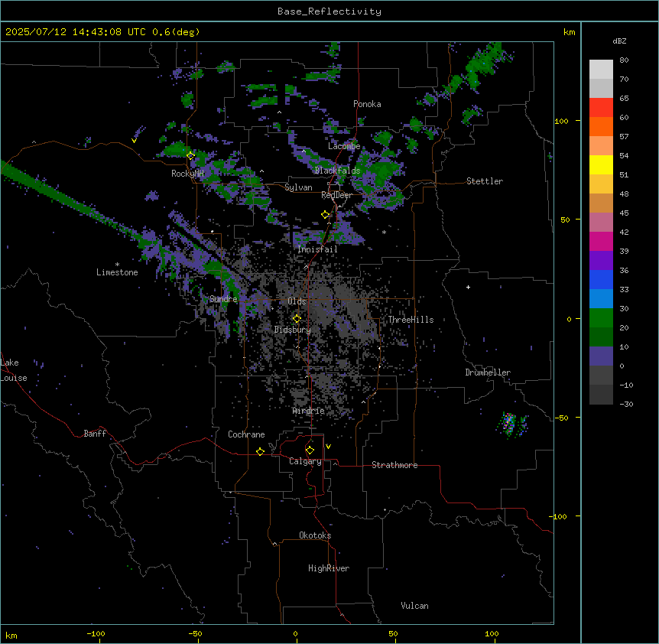Image resolution: width=659 pixels, height=644 pixels.
Task: Click the dBZ legend heading
Action: tap(619, 41)
